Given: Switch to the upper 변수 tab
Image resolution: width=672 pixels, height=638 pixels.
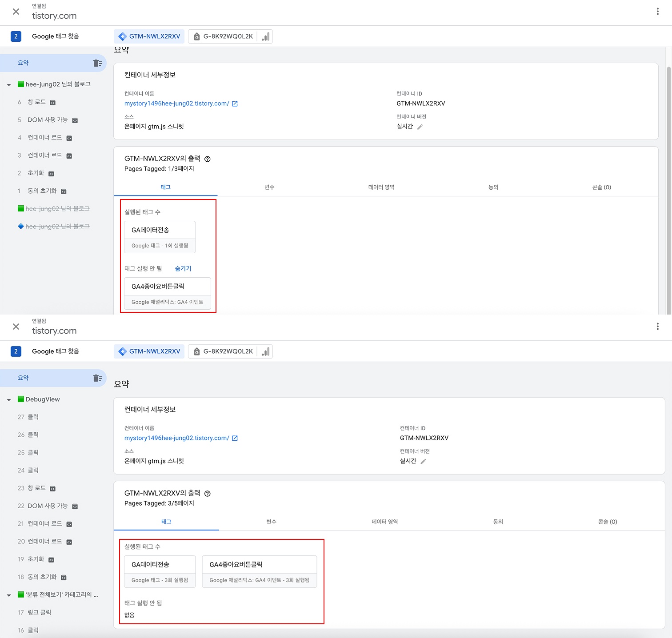Looking at the screenshot, I should coord(269,187).
